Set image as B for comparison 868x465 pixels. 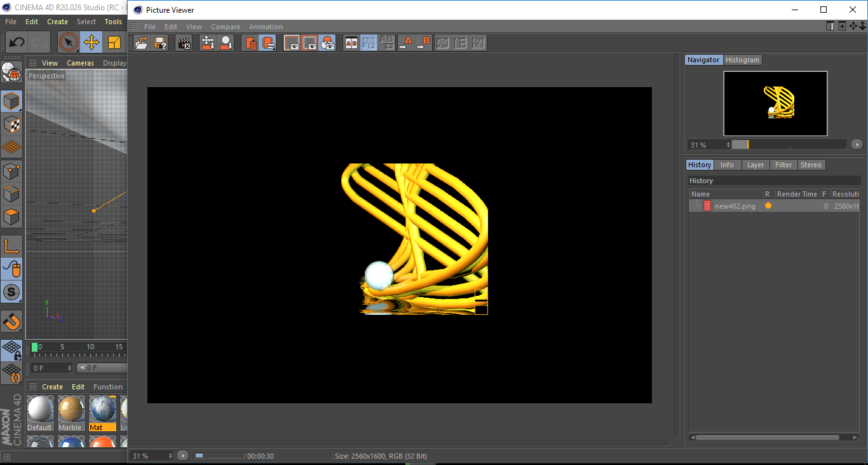click(x=423, y=43)
